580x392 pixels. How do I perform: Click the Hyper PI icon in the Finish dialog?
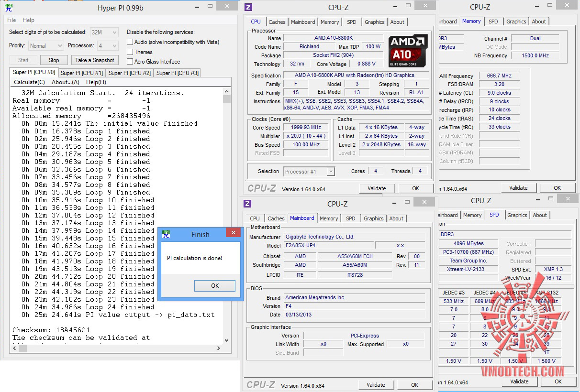click(166, 234)
